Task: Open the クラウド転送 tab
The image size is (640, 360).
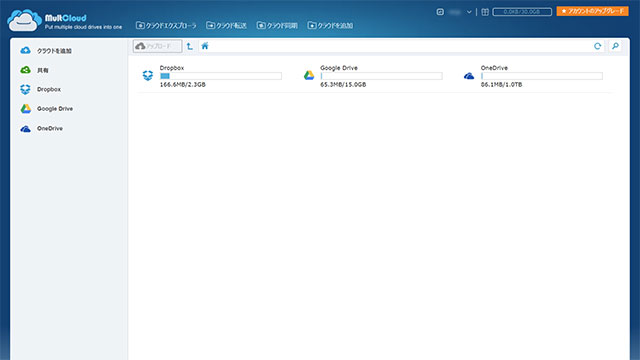Action: pos(227,25)
